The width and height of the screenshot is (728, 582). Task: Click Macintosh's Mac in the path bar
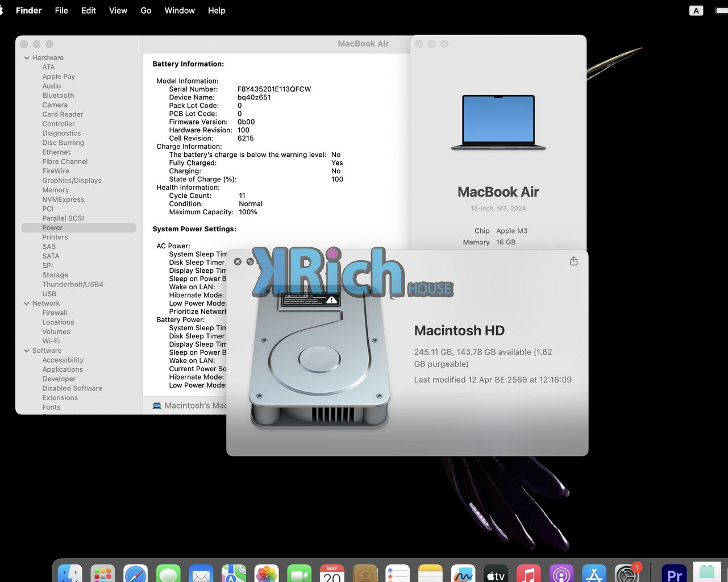pyautogui.click(x=195, y=405)
